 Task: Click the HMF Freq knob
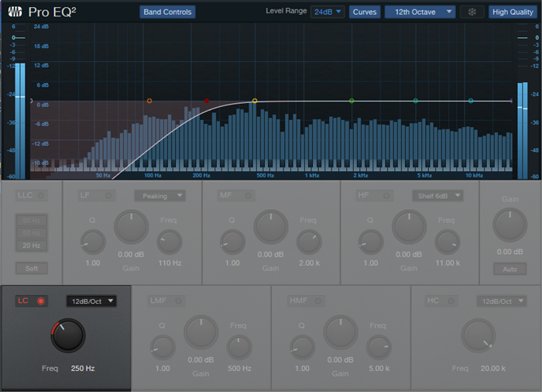coord(379,348)
